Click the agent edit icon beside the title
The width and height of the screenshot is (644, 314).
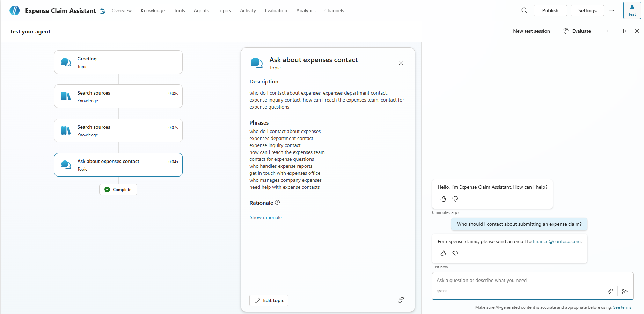coord(103,11)
